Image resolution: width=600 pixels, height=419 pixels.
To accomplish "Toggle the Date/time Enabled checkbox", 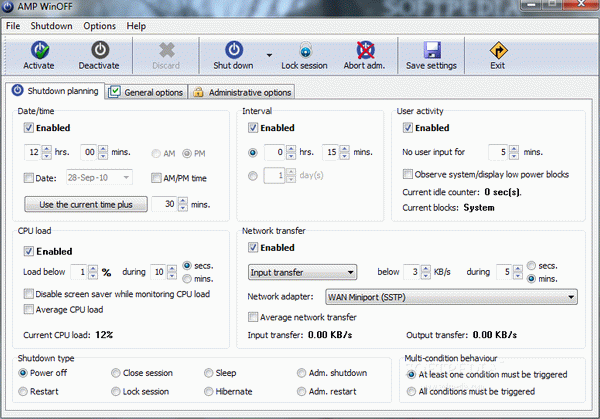I will 29,127.
